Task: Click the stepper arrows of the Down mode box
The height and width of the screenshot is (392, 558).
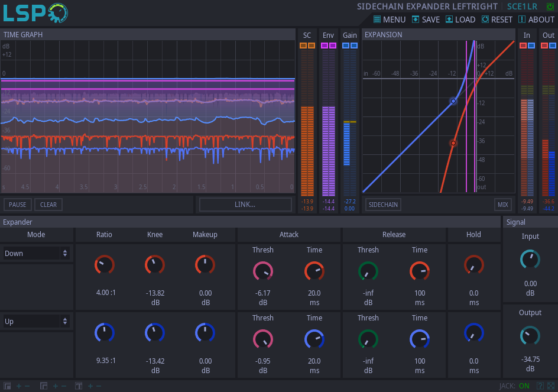Action: point(65,253)
